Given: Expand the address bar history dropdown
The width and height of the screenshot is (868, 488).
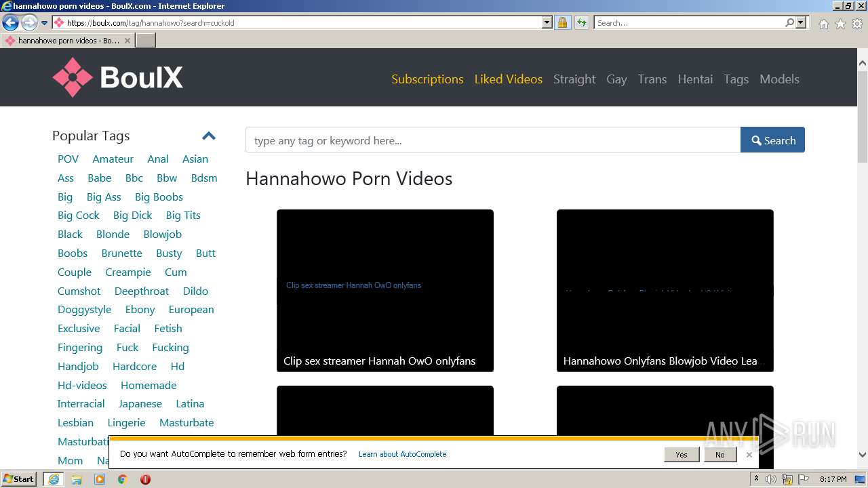Looking at the screenshot, I should click(547, 23).
